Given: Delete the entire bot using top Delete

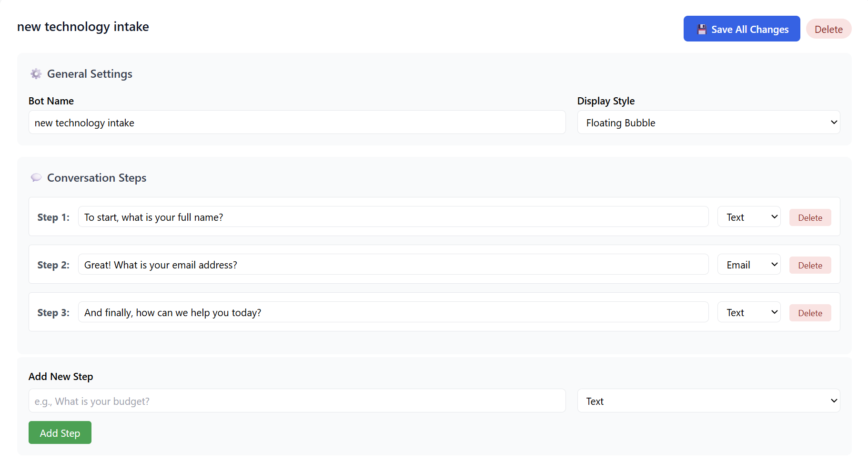Looking at the screenshot, I should (828, 29).
